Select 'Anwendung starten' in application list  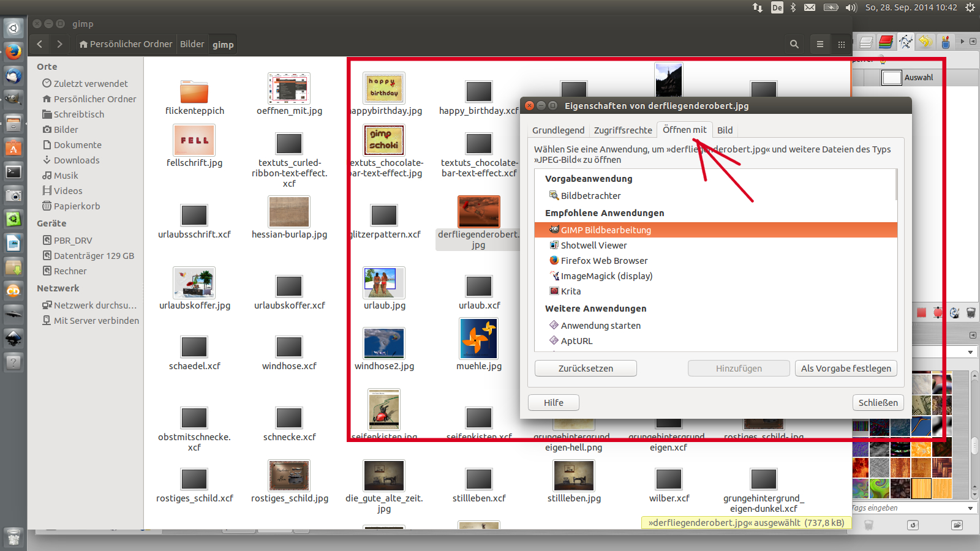(x=715, y=326)
